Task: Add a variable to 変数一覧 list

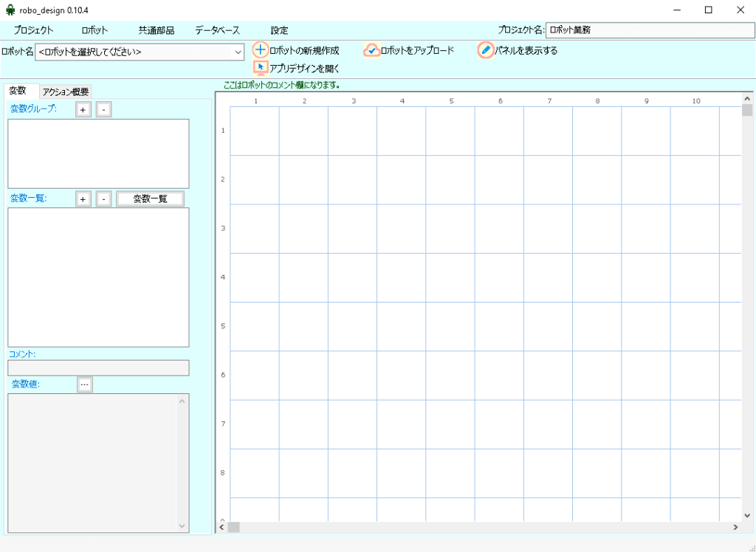Action: (x=83, y=199)
